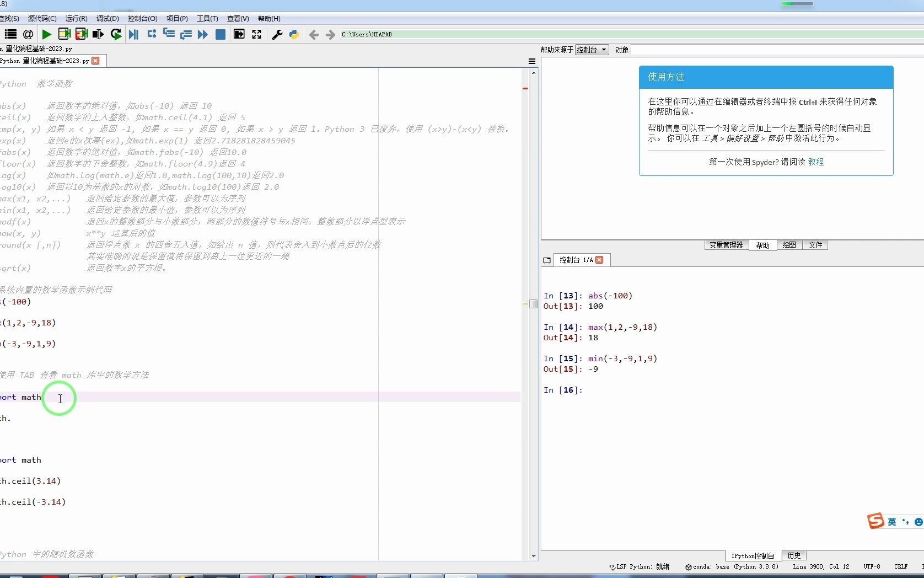This screenshot has height=578, width=924.
Task: Click the Out[14]: 18 console output
Action: point(571,338)
